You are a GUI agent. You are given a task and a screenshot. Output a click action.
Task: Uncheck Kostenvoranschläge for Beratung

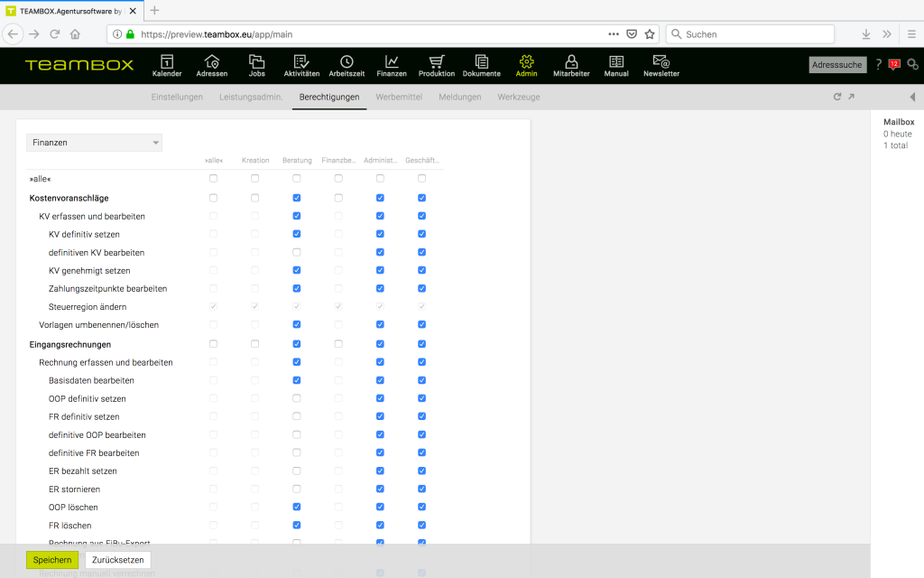(x=296, y=198)
